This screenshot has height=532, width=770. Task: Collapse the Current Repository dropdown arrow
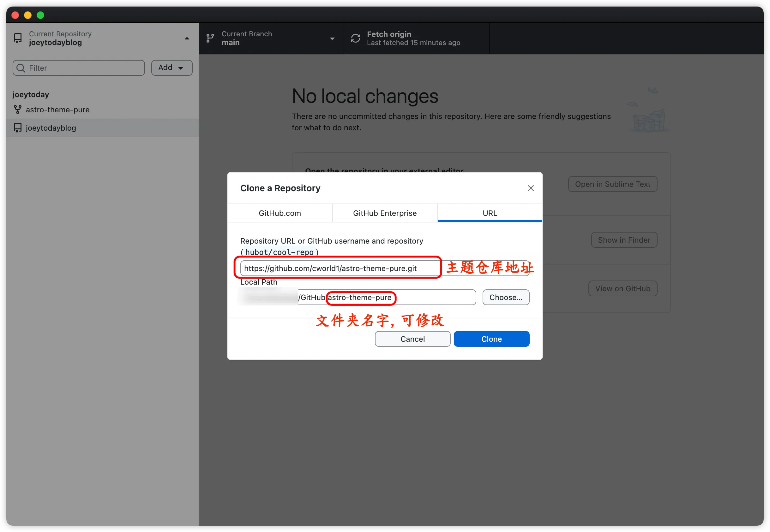pyautogui.click(x=187, y=39)
